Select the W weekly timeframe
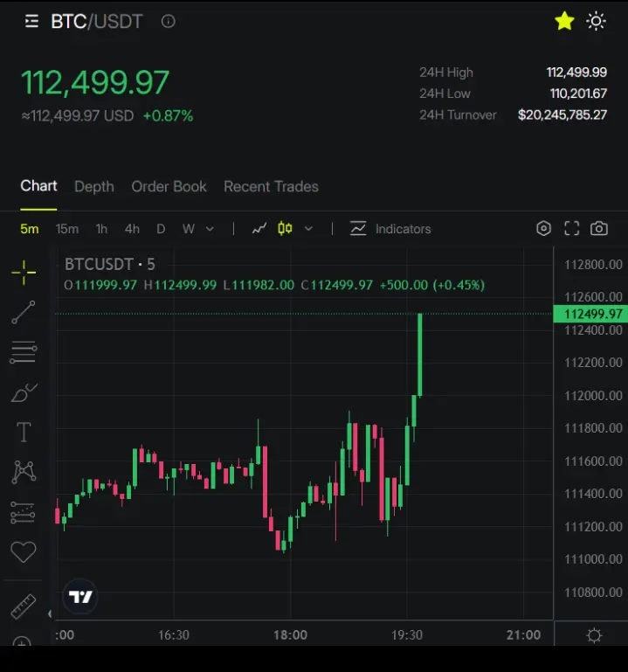628x672 pixels. click(189, 229)
